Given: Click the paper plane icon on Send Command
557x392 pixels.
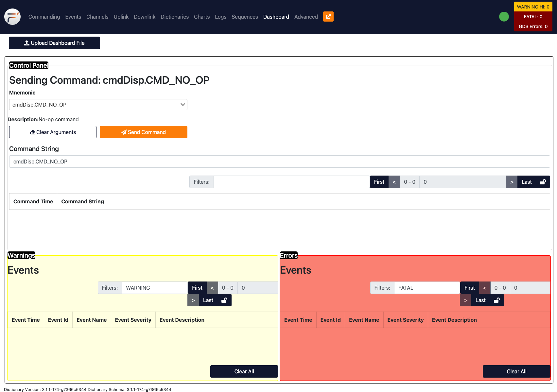Looking at the screenshot, I should 124,132.
